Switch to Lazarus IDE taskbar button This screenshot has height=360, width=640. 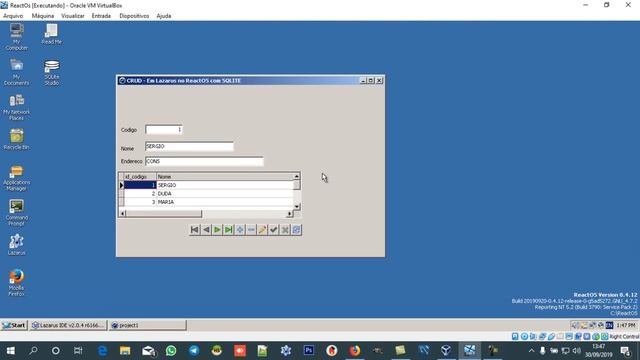68,325
